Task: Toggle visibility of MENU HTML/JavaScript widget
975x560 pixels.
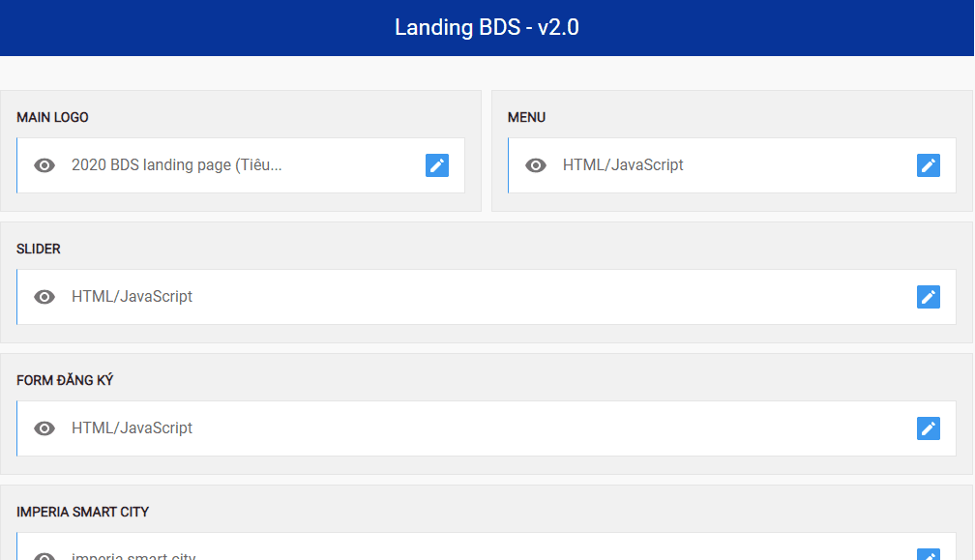Action: (536, 165)
